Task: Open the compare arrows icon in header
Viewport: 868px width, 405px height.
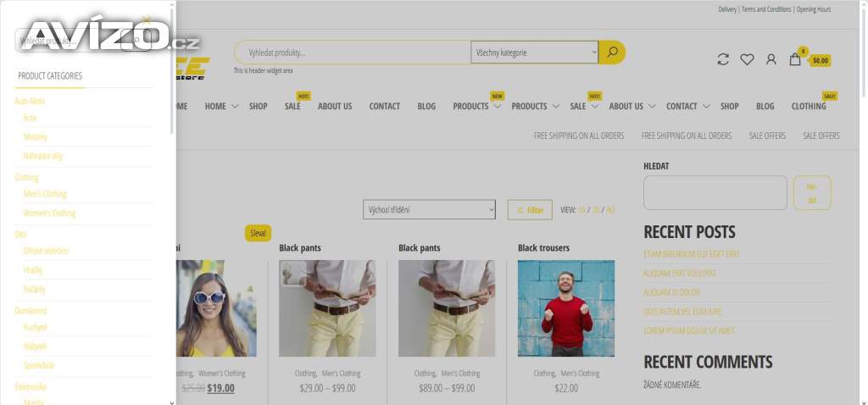Action: pyautogui.click(x=723, y=59)
